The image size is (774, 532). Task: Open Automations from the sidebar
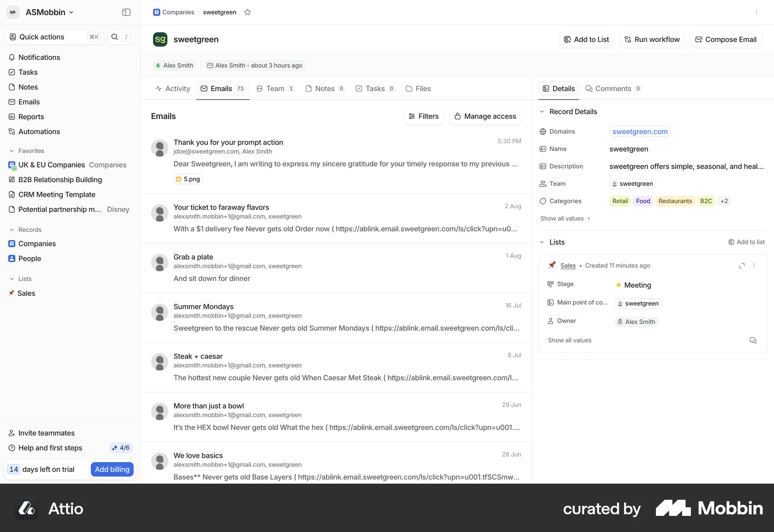tap(39, 131)
